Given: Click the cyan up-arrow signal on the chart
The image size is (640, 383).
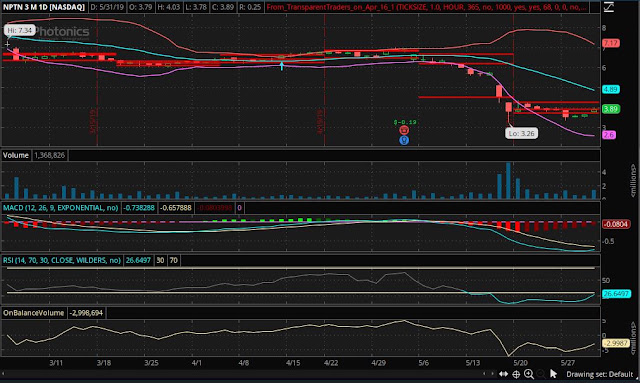Looking at the screenshot, I should coord(282,66).
